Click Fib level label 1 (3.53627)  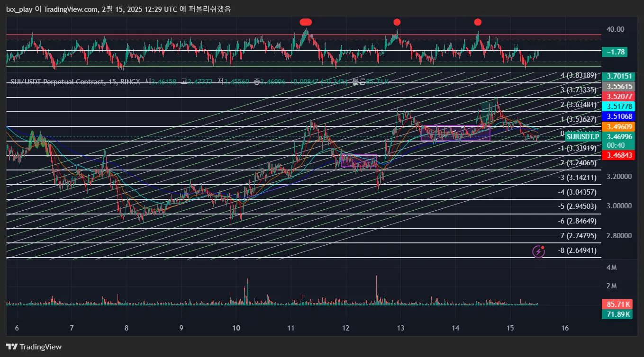point(579,119)
